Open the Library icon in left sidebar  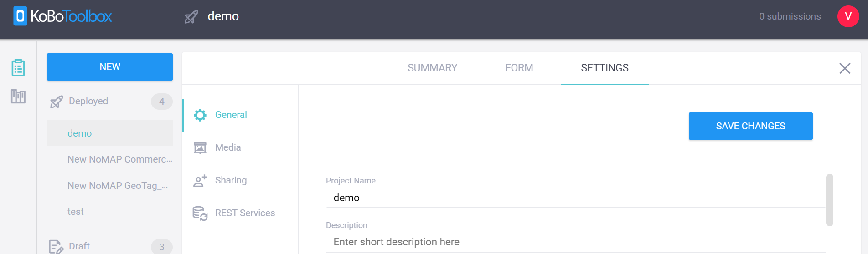coord(18,96)
